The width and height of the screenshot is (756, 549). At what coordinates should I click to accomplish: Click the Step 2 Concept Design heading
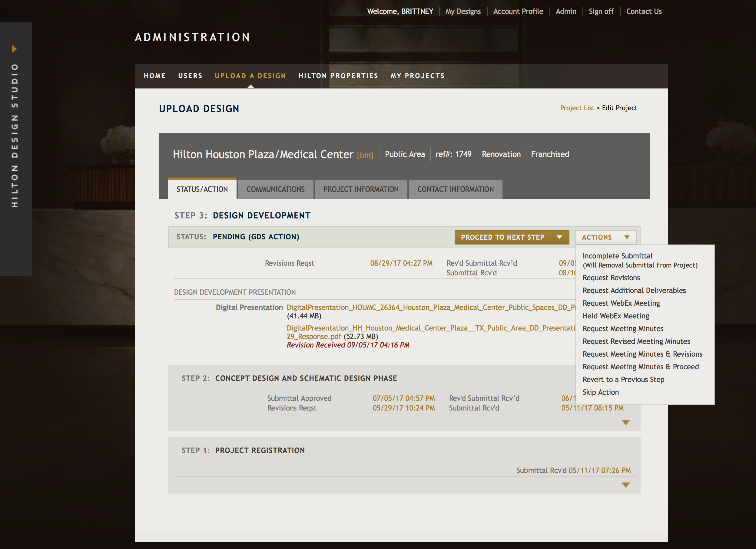click(289, 378)
